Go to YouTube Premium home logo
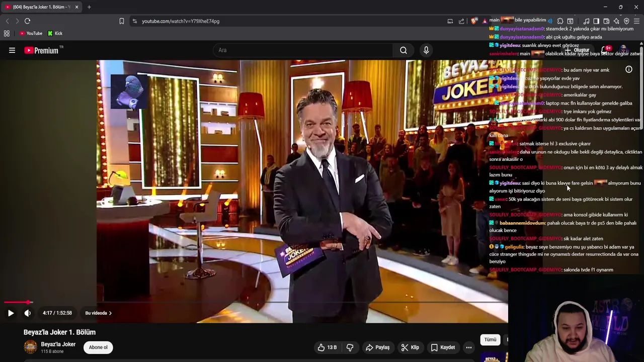The image size is (644, 362). point(41,50)
